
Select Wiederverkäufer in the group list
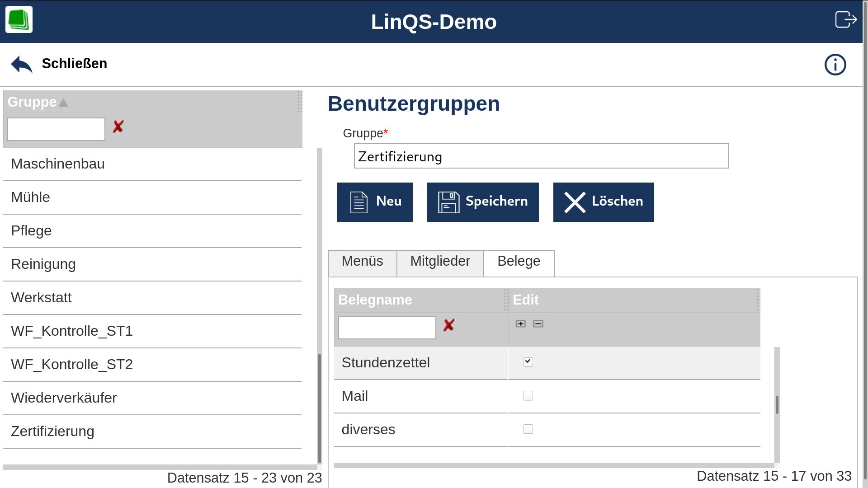pos(64,398)
